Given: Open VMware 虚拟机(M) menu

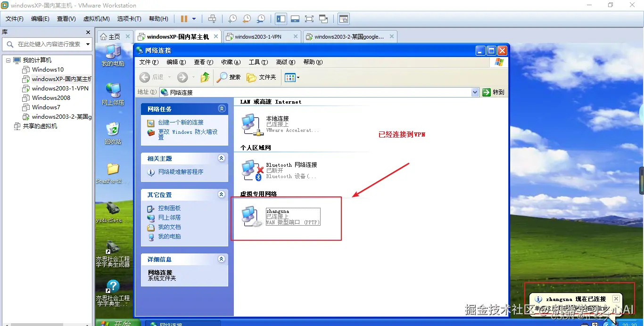Looking at the screenshot, I should 97,19.
